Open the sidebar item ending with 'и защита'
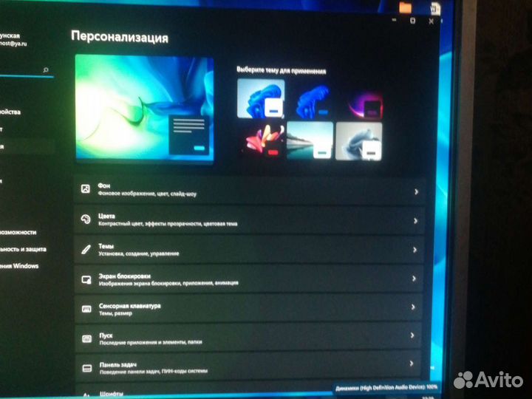The width and height of the screenshot is (532, 399). click(23, 250)
